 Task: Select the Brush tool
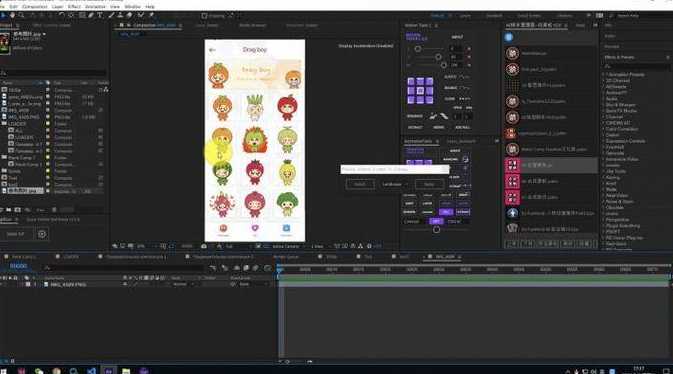click(111, 15)
